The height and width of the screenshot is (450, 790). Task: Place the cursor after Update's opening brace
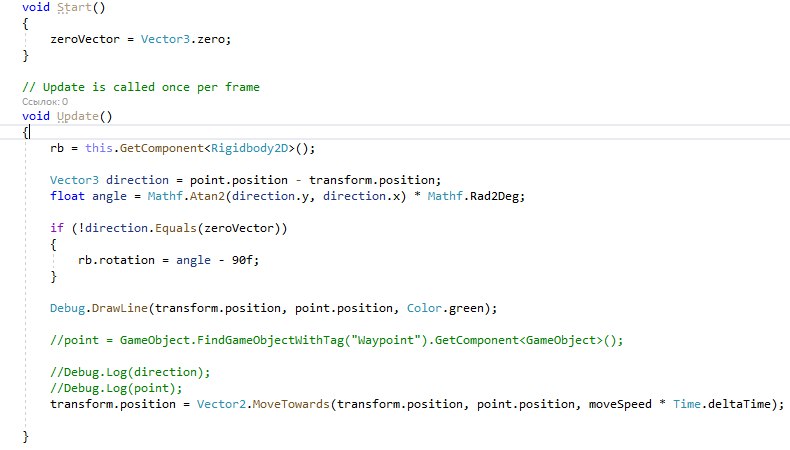tap(30, 132)
